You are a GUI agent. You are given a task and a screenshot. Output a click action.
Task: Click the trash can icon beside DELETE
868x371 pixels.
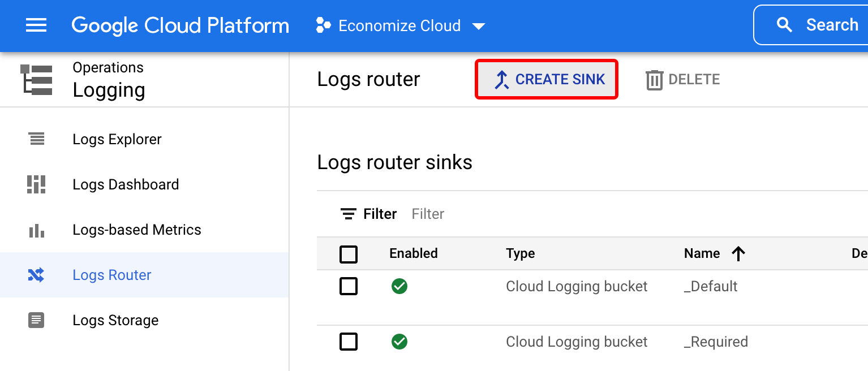[x=654, y=80]
